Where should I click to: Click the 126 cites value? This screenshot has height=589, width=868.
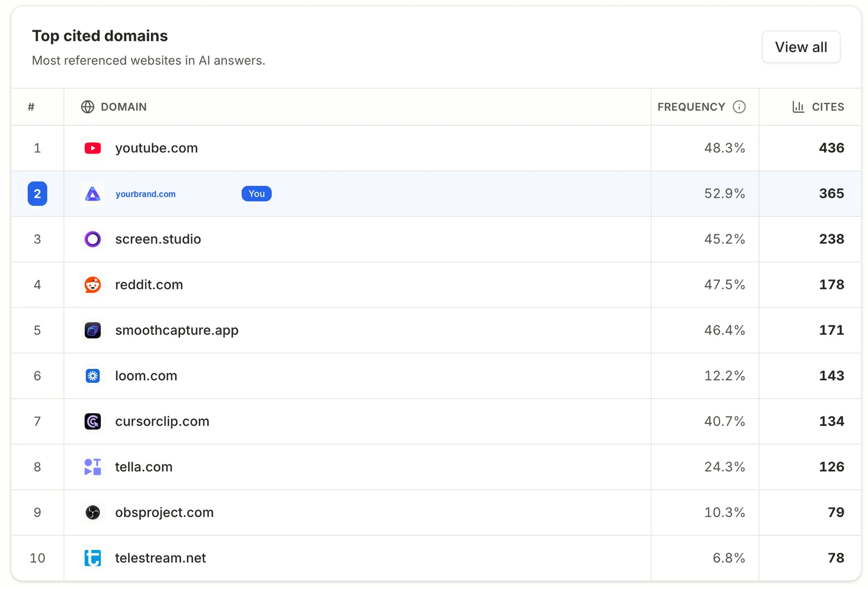(x=832, y=467)
